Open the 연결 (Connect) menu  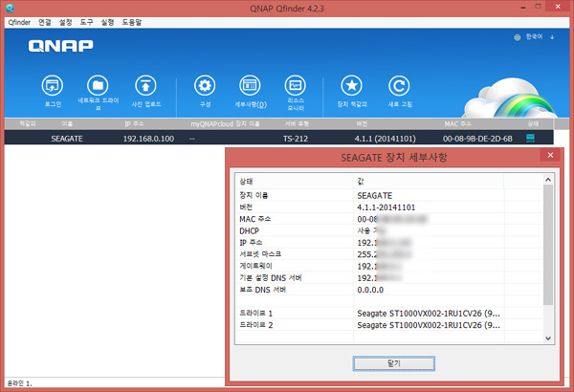[x=45, y=20]
